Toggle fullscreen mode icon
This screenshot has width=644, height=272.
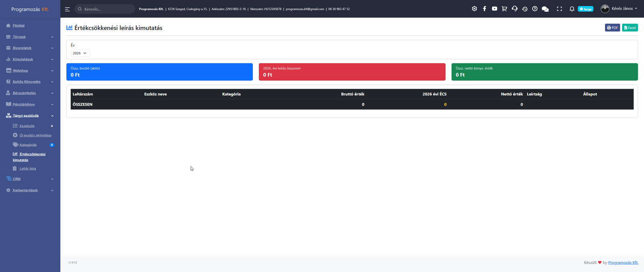tap(559, 9)
